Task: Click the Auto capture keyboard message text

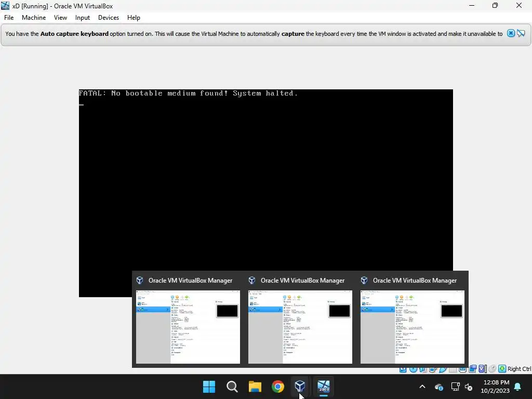Action: (254, 34)
